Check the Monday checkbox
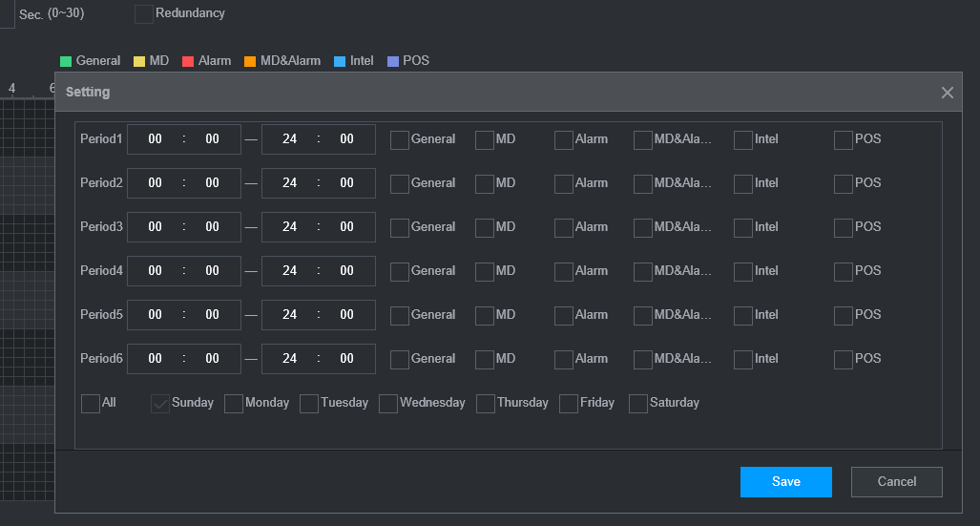This screenshot has height=526, width=980. coord(234,404)
